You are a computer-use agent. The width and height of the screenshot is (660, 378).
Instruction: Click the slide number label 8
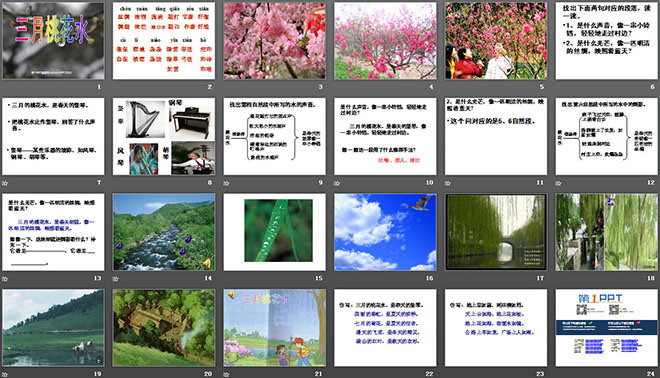click(210, 182)
